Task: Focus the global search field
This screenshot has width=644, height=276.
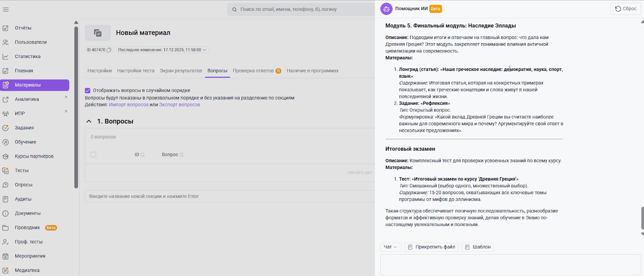Action: (x=302, y=9)
